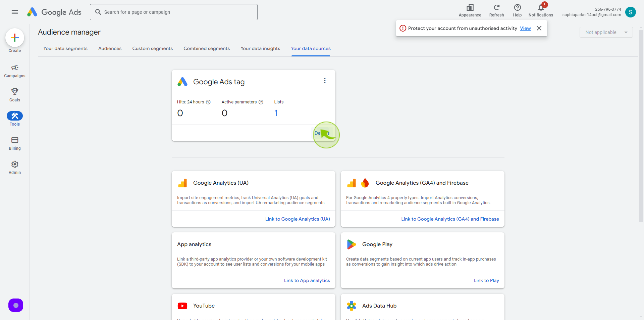Screen dimensions: 644x320
Task: Click the sophiaparker14oct@gmail.com email
Action: point(592,15)
